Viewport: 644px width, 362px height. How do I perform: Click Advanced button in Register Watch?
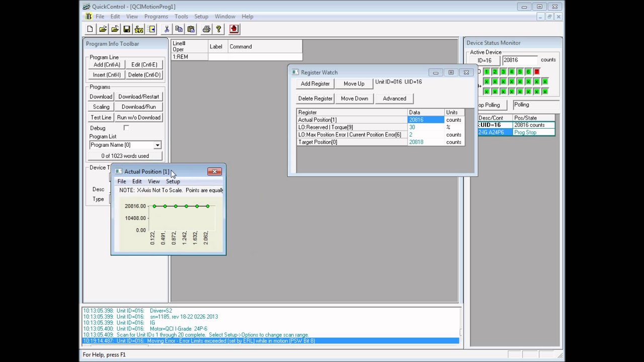tap(394, 99)
